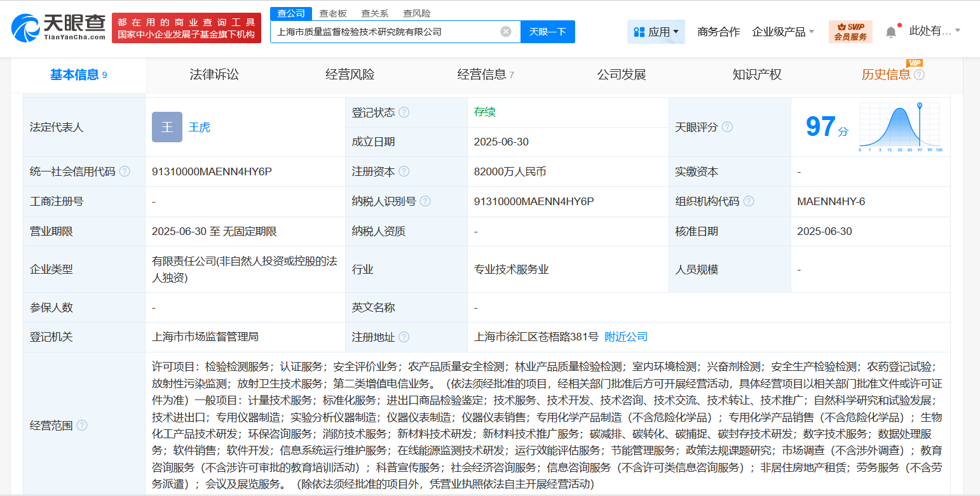Image resolution: width=980 pixels, height=496 pixels.
Task: Open legal representative 王虎 link
Action: click(200, 127)
